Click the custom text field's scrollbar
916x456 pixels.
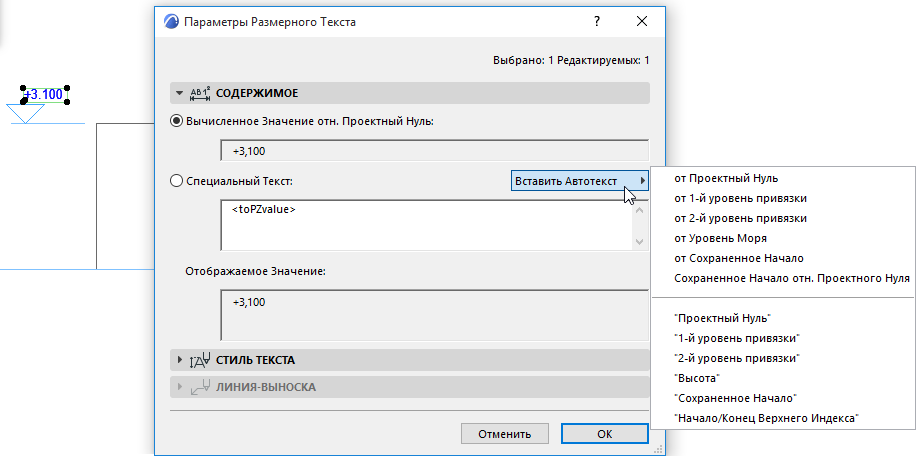640,224
